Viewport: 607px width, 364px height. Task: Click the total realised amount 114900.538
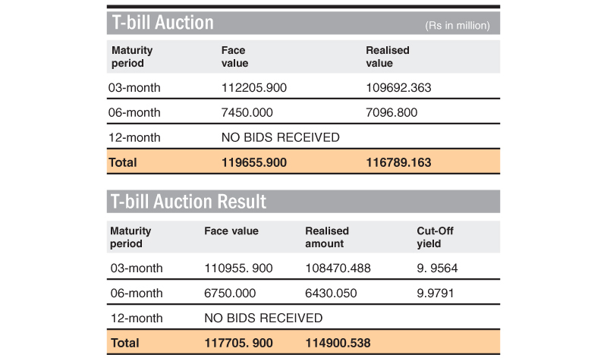(x=338, y=343)
